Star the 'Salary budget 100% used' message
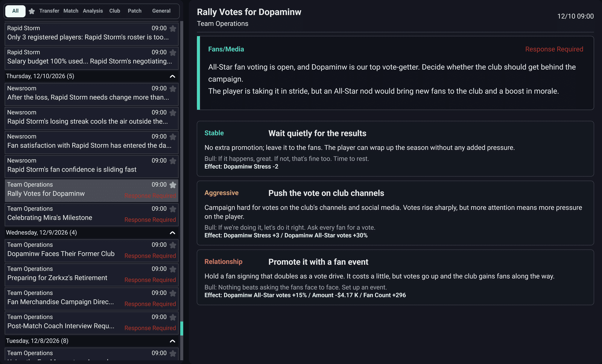602x364 pixels. tap(173, 53)
